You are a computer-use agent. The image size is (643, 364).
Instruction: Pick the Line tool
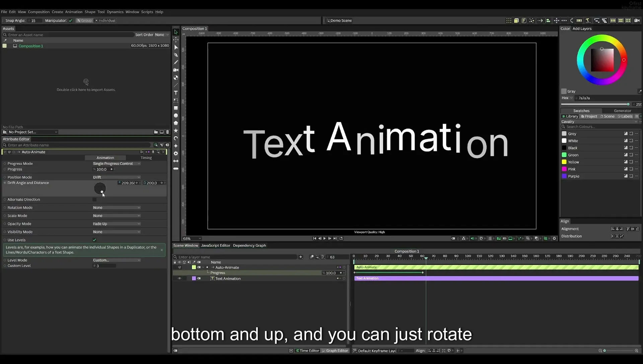pyautogui.click(x=176, y=85)
